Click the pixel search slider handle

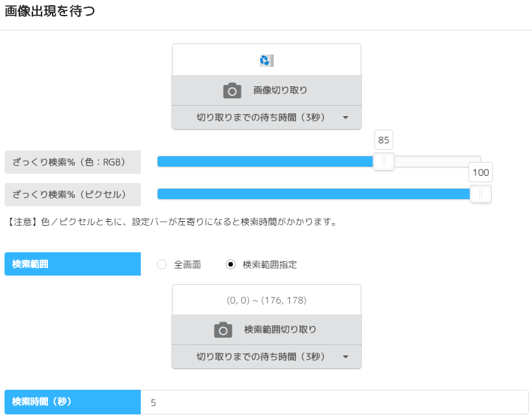480,194
